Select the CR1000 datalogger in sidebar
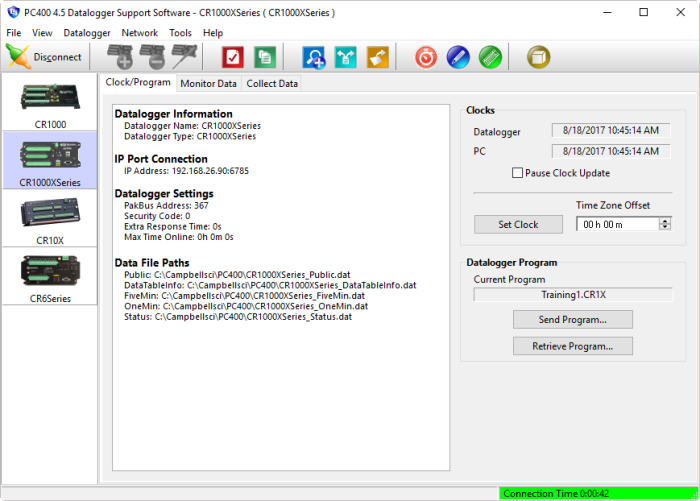 click(x=49, y=104)
